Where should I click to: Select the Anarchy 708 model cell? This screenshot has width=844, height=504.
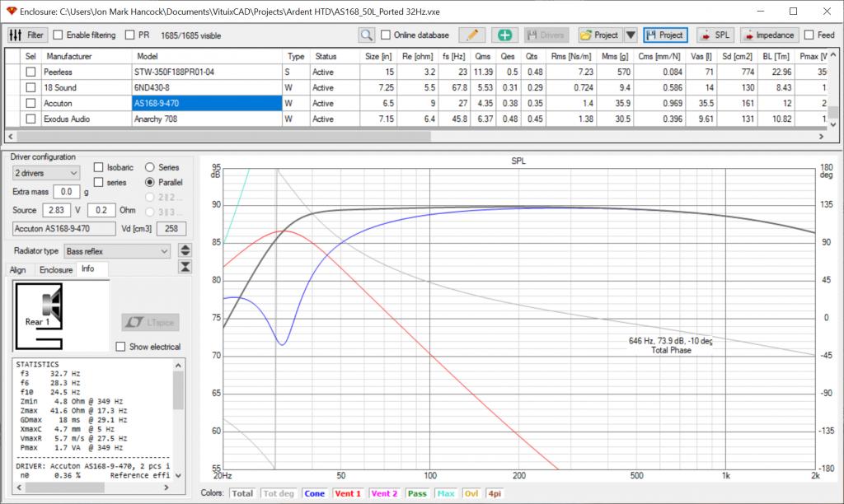207,119
